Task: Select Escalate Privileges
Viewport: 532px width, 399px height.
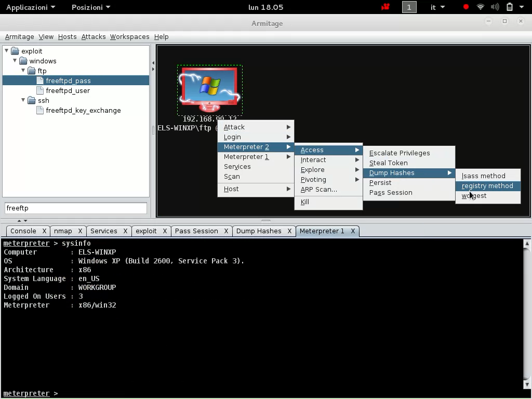Action: [409, 153]
